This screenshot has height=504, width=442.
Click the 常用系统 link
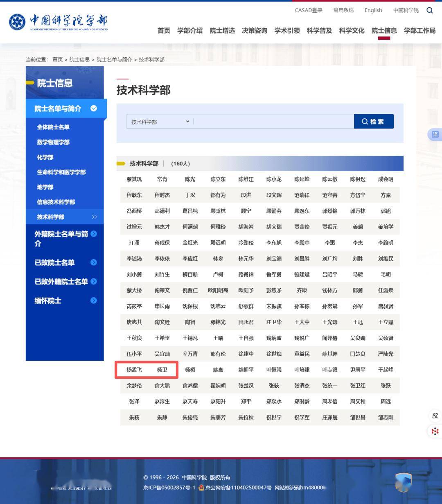(x=343, y=10)
